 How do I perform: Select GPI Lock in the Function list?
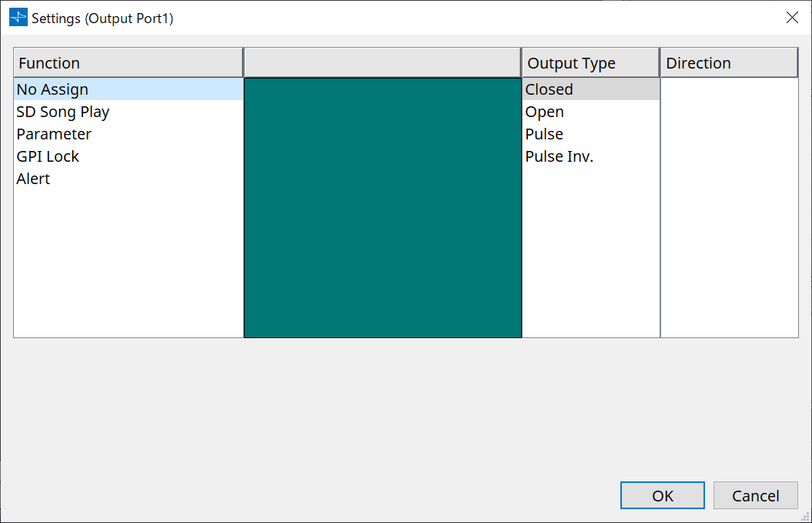[48, 156]
